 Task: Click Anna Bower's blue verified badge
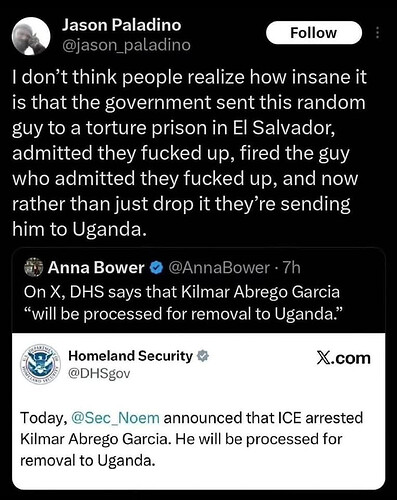[x=156, y=268]
